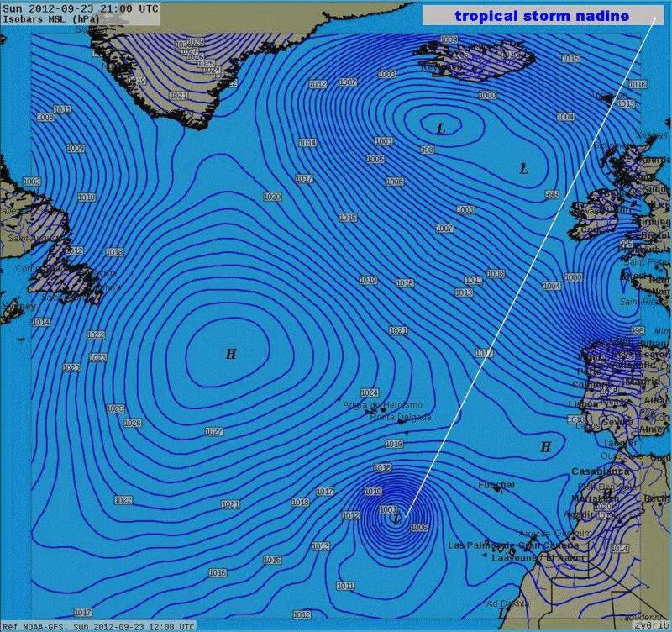The height and width of the screenshot is (632, 672).
Task: Click the L marker at storm Nadine's center
Action: (x=396, y=521)
